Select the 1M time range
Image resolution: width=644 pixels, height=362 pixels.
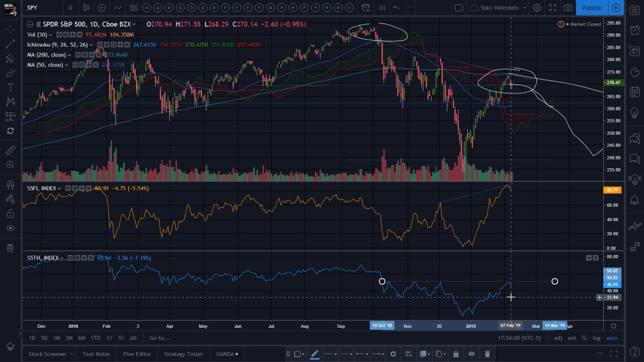(x=56, y=338)
